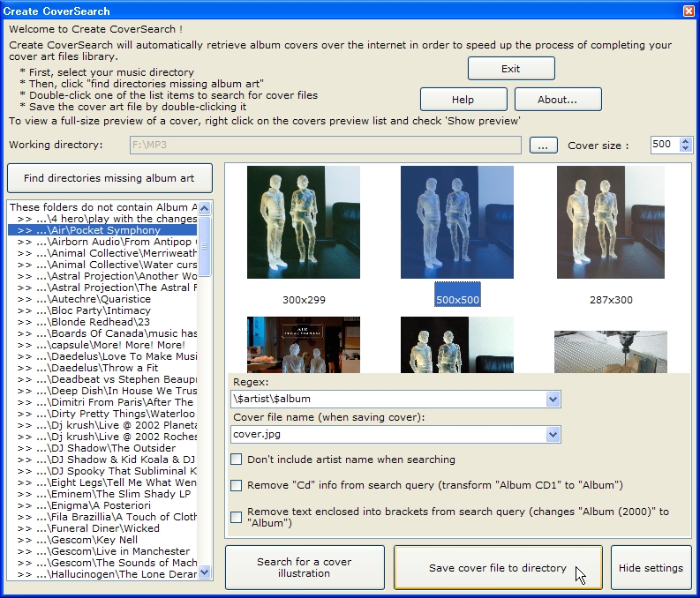The image size is (700, 598).
Task: Select folder Air\Pocket Symphony
Action: click(102, 230)
